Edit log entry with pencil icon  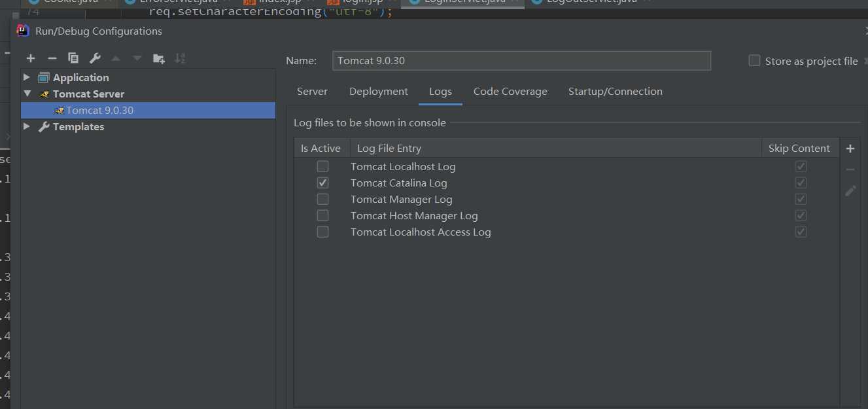(x=850, y=191)
